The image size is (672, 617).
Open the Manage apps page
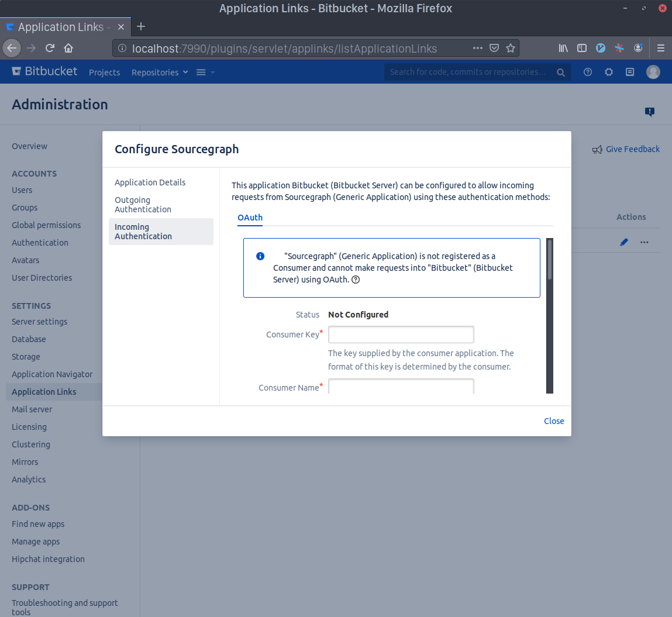[36, 542]
